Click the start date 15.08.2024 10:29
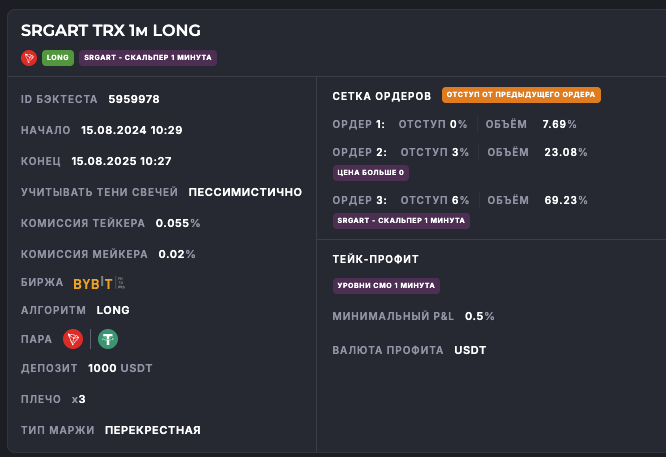666x457 pixels. click(132, 130)
